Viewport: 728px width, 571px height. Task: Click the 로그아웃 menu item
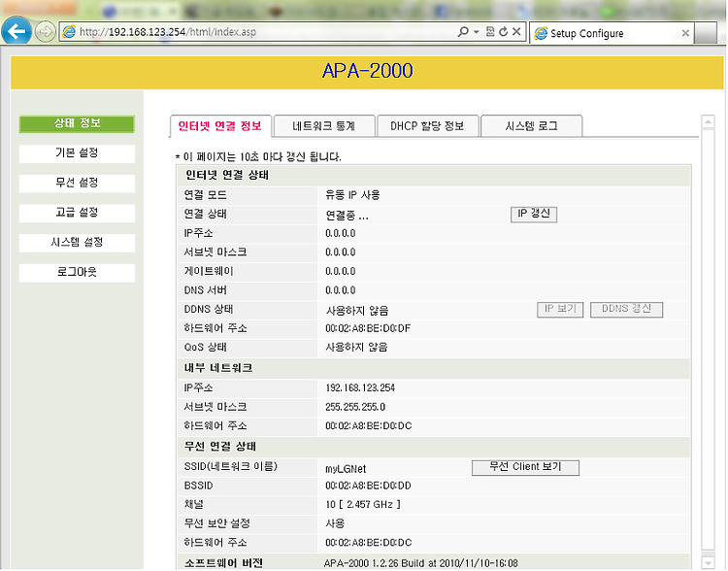tap(77, 272)
